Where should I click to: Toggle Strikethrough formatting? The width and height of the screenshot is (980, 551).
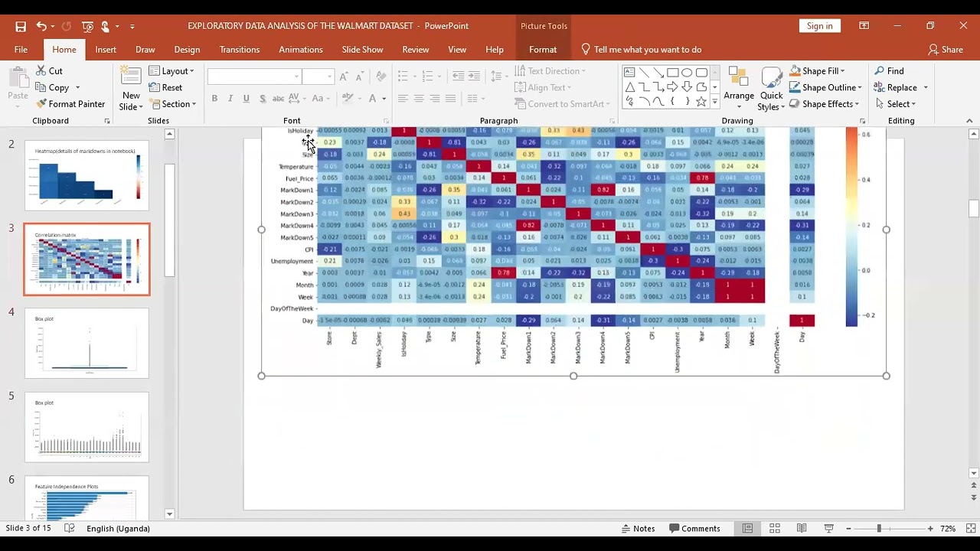(x=279, y=99)
